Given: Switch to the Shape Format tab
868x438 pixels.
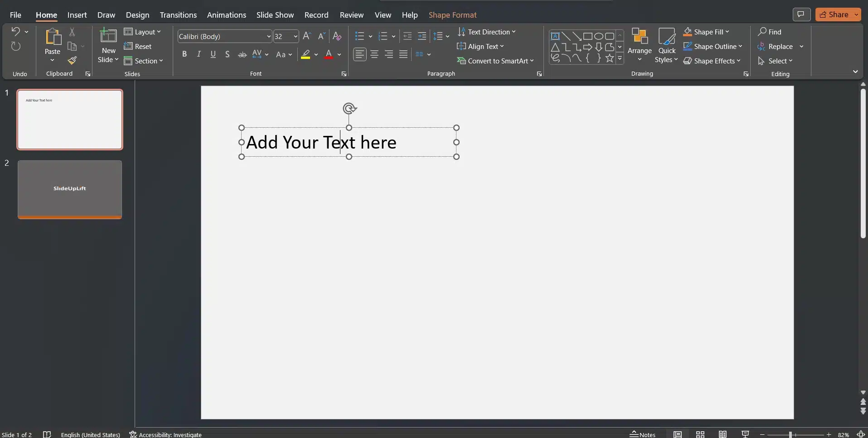Looking at the screenshot, I should (452, 15).
